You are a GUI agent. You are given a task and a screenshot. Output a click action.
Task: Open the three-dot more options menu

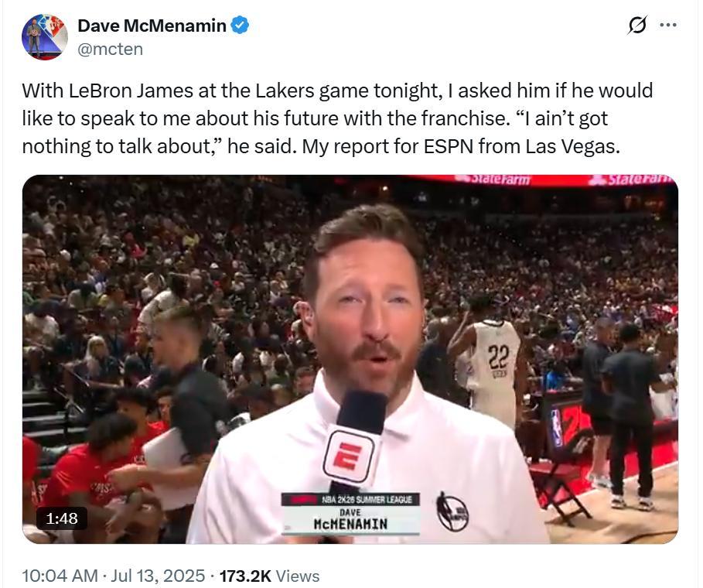pyautogui.click(x=668, y=25)
